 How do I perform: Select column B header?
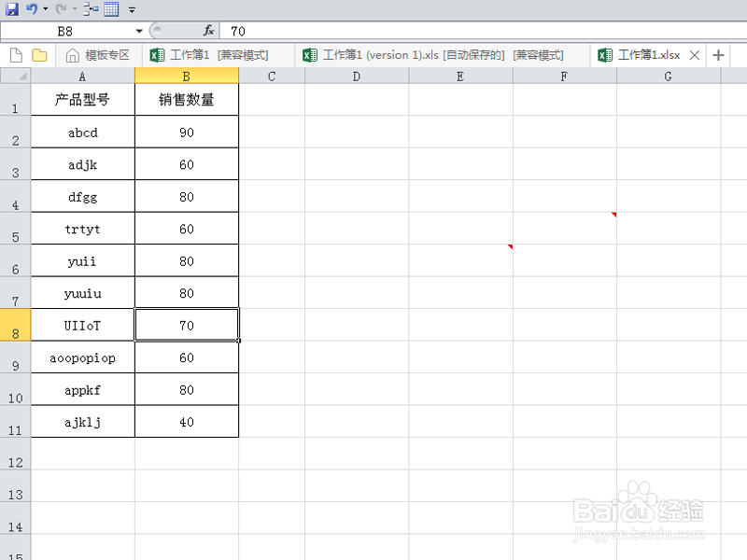[187, 77]
